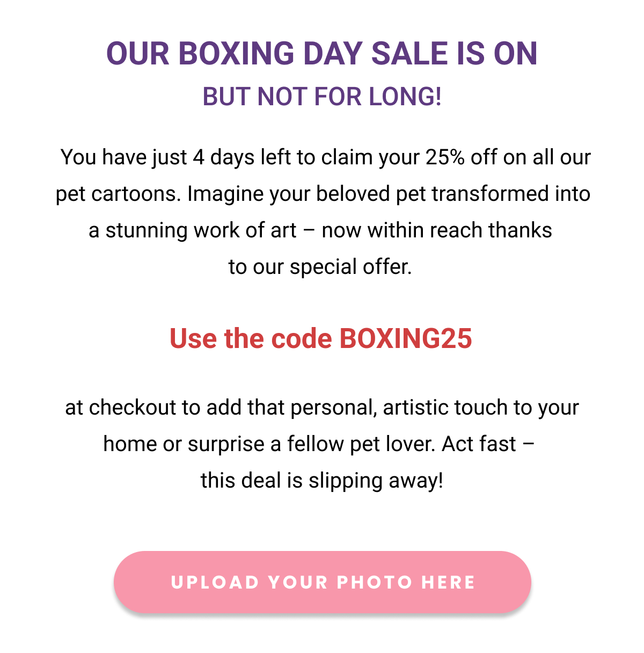Viewport: 644px width, 653px height.
Task: Click the 'But Not For Long!' subheading
Action: [x=322, y=97]
